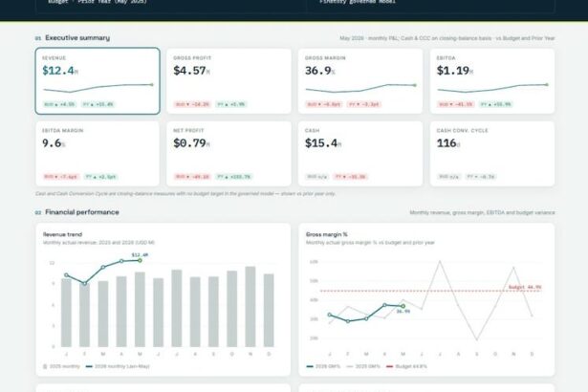Click the first January point on Revenue trend line
The height and width of the screenshot is (392, 588).
(x=66, y=275)
